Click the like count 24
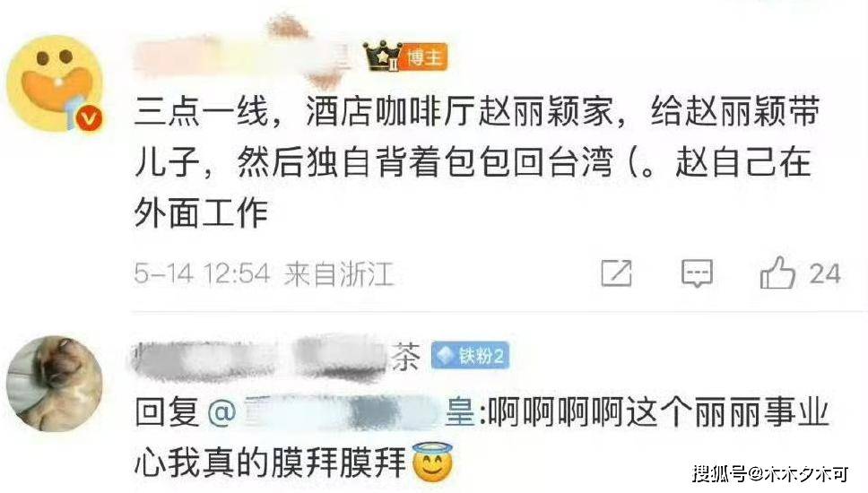868x493 pixels. click(x=825, y=274)
